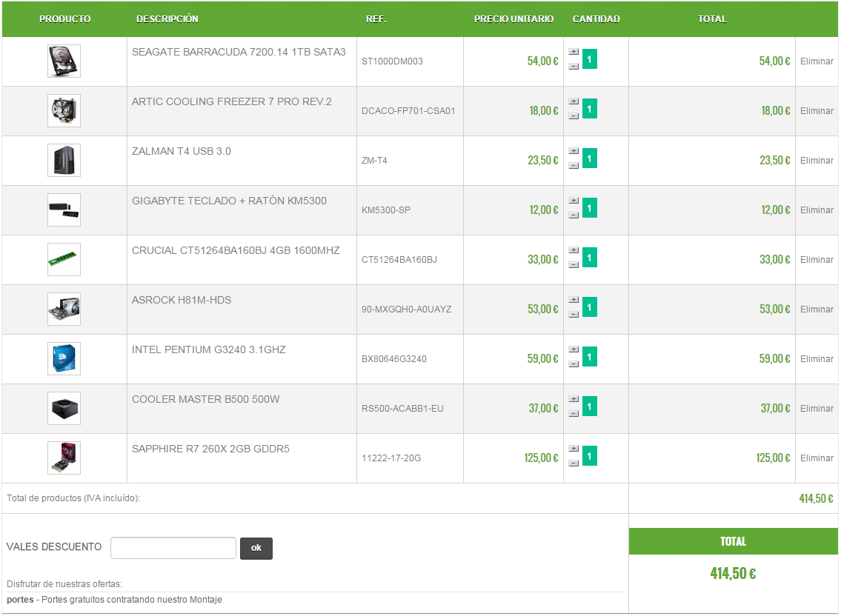Click the grand total 414,50 € under TOTAL
The height and width of the screenshot is (616, 841).
click(x=734, y=573)
